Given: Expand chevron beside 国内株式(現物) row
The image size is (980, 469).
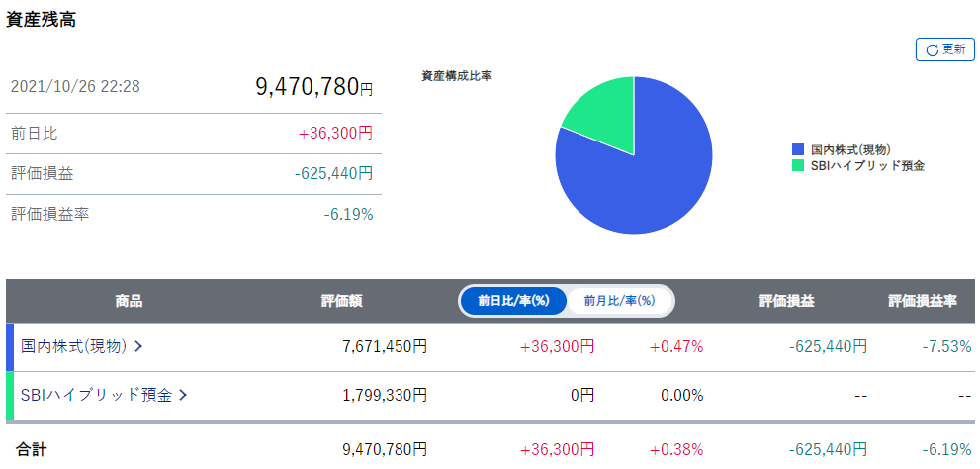Looking at the screenshot, I should point(139,346).
